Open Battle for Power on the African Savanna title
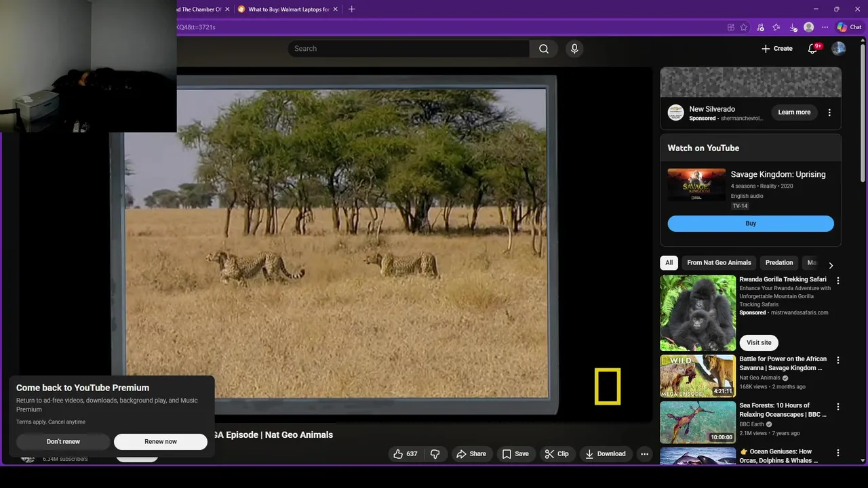The height and width of the screenshot is (488, 868). point(783,363)
